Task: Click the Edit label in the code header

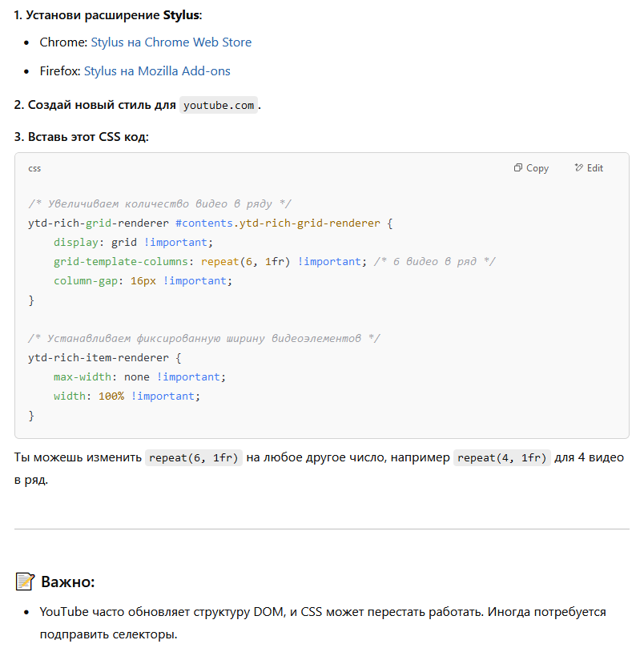Action: click(595, 168)
